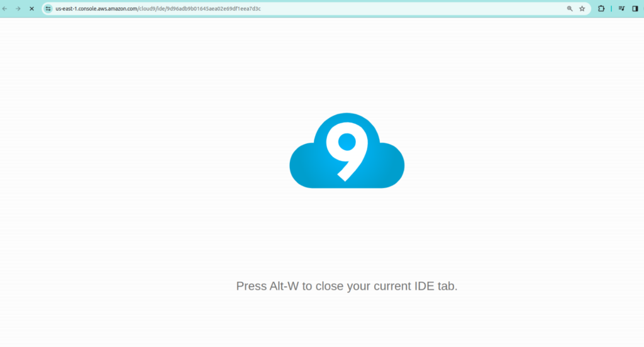Stop page loading with the X icon
Image resolution: width=644 pixels, height=347 pixels.
tap(31, 9)
